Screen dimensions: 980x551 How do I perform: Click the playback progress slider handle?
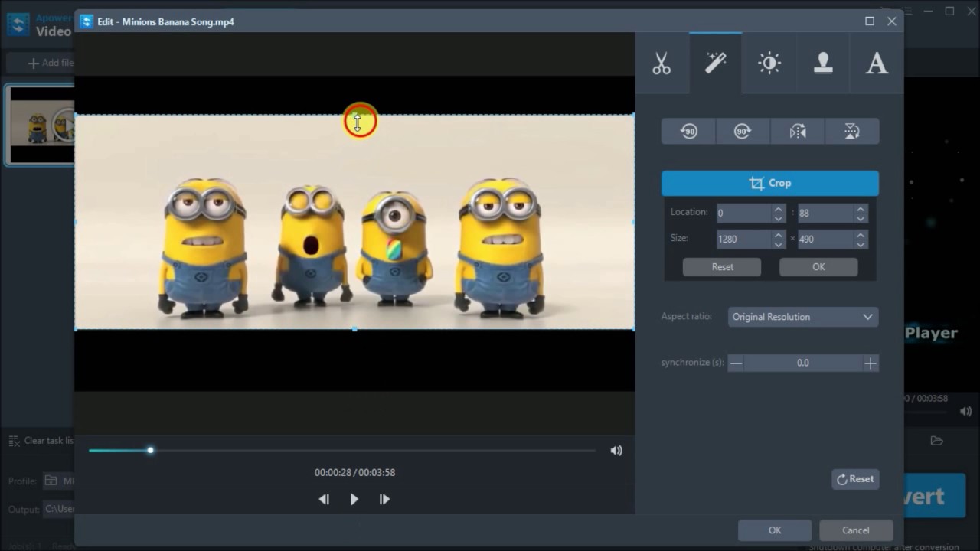(x=150, y=450)
